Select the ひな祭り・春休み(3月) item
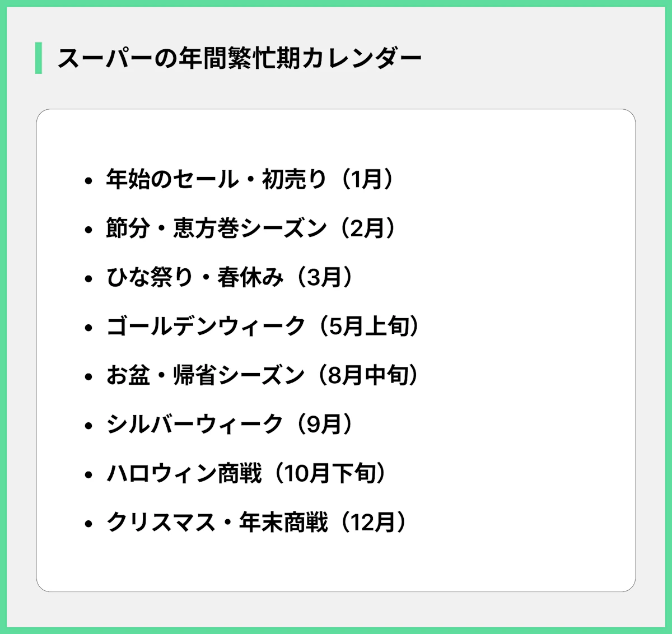This screenshot has height=634, width=672. [x=230, y=277]
